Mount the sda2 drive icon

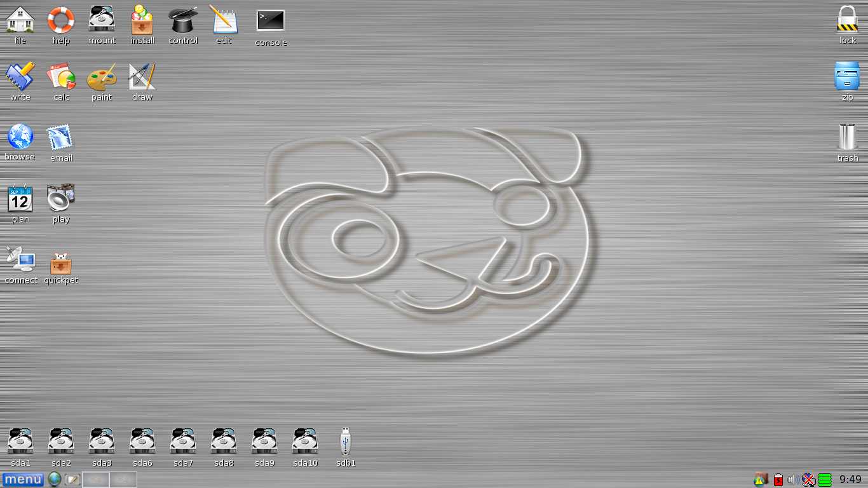61,442
